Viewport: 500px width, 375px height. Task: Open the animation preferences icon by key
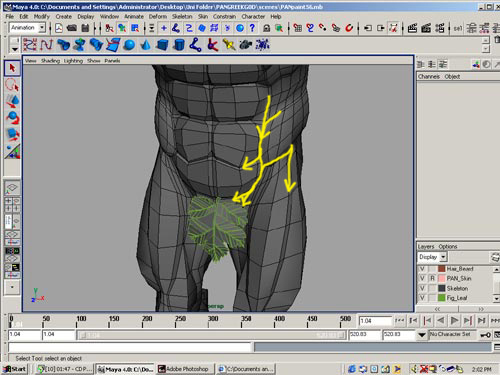click(497, 335)
